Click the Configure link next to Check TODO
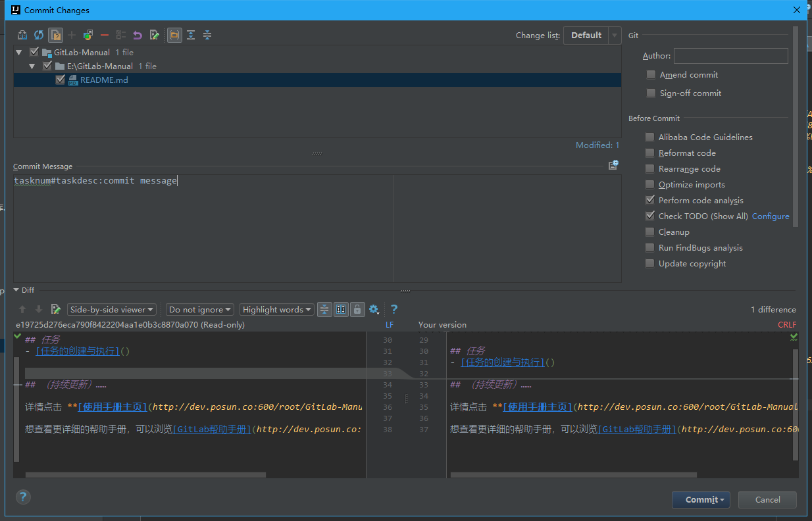812x521 pixels. 771,216
